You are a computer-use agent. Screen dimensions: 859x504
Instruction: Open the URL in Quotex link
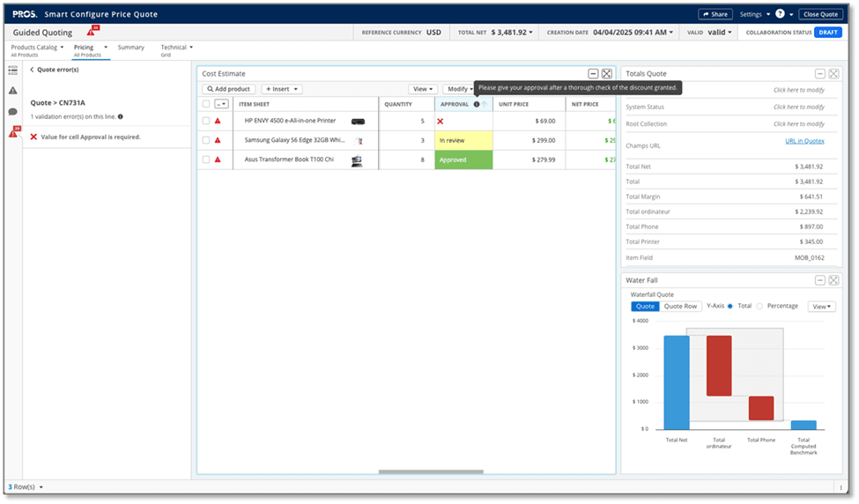803,141
